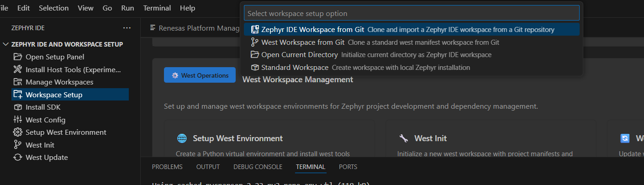Open the Go menu
Viewport: 644px width, 185px height.
point(107,8)
